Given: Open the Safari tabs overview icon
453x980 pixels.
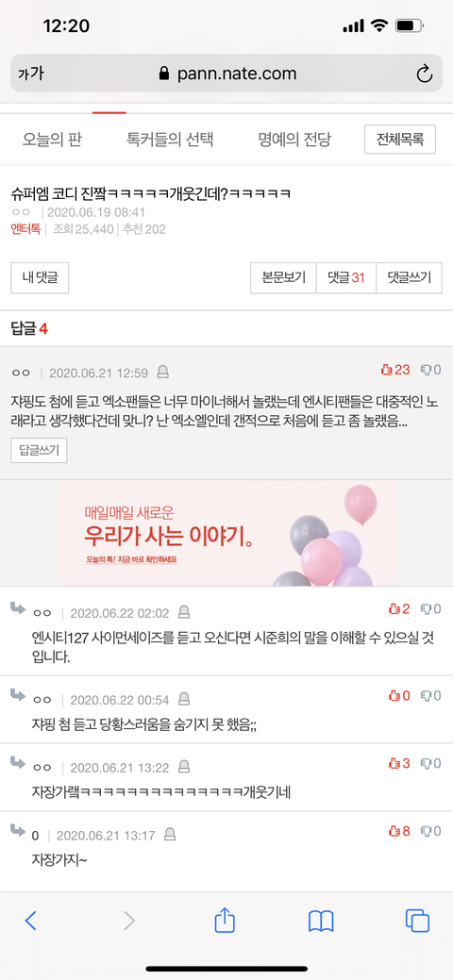Looking at the screenshot, I should coord(417,921).
